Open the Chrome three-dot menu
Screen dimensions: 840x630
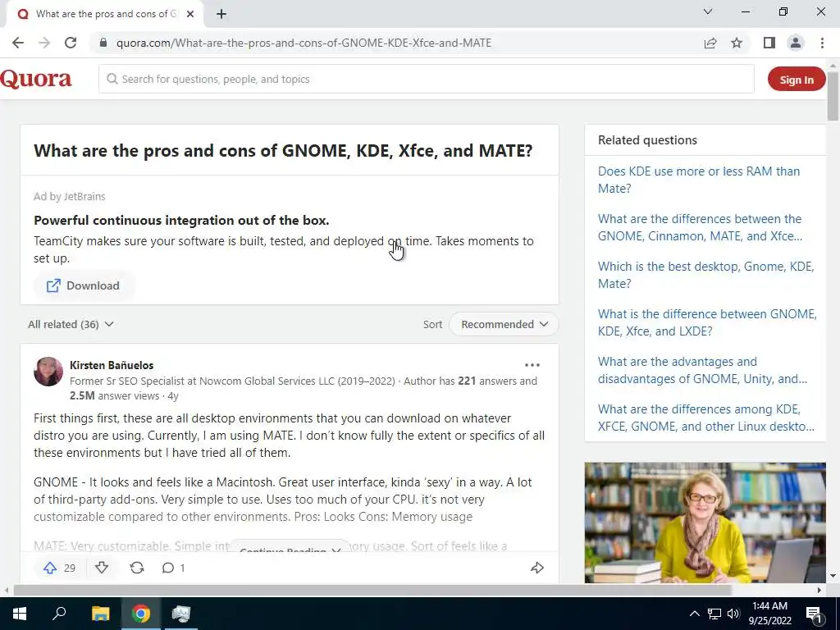(822, 43)
